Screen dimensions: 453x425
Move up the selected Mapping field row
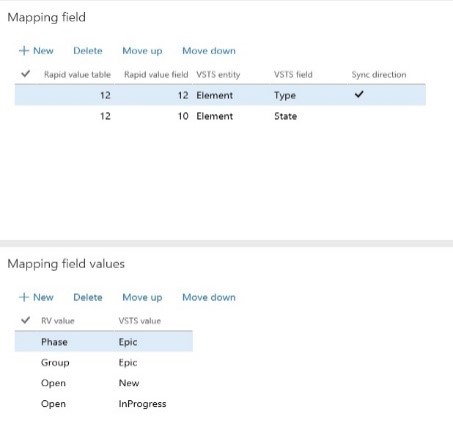(x=142, y=51)
